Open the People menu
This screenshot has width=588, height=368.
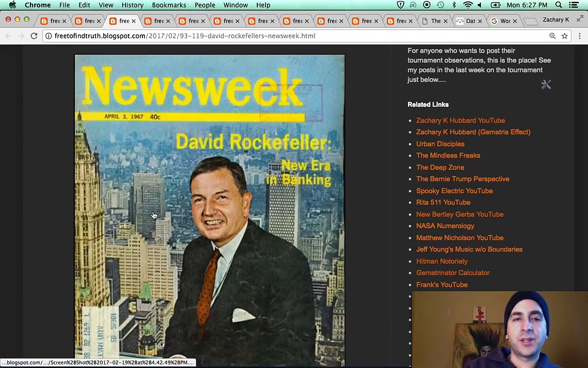[x=205, y=5]
